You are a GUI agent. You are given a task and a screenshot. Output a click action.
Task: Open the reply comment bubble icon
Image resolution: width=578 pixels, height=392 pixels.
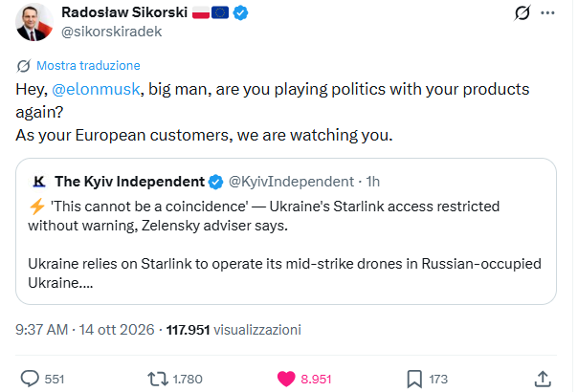coord(30,379)
